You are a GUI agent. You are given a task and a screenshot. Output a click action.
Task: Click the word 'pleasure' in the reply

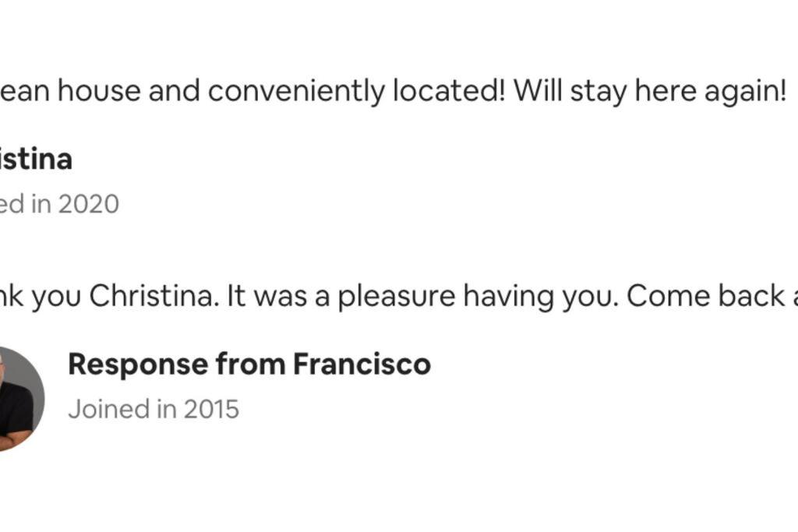click(x=397, y=297)
